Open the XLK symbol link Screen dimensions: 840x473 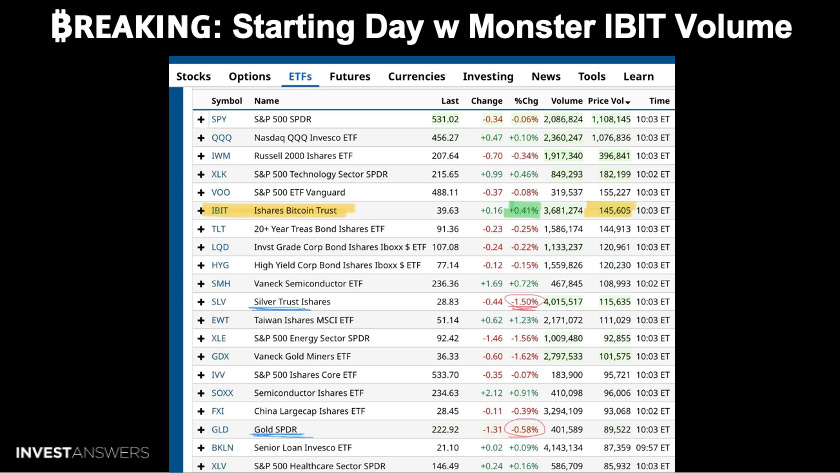point(219,174)
